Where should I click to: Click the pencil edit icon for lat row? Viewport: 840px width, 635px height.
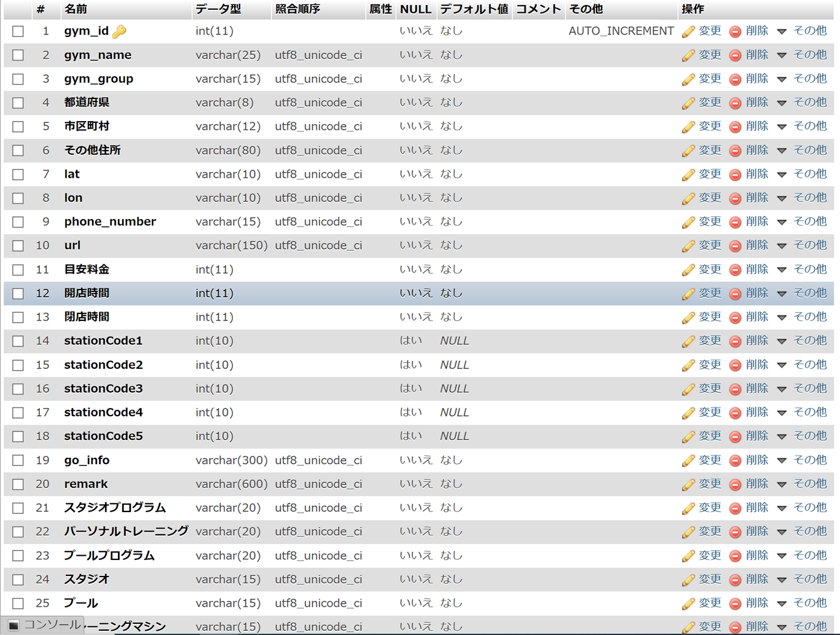pyautogui.click(x=688, y=175)
